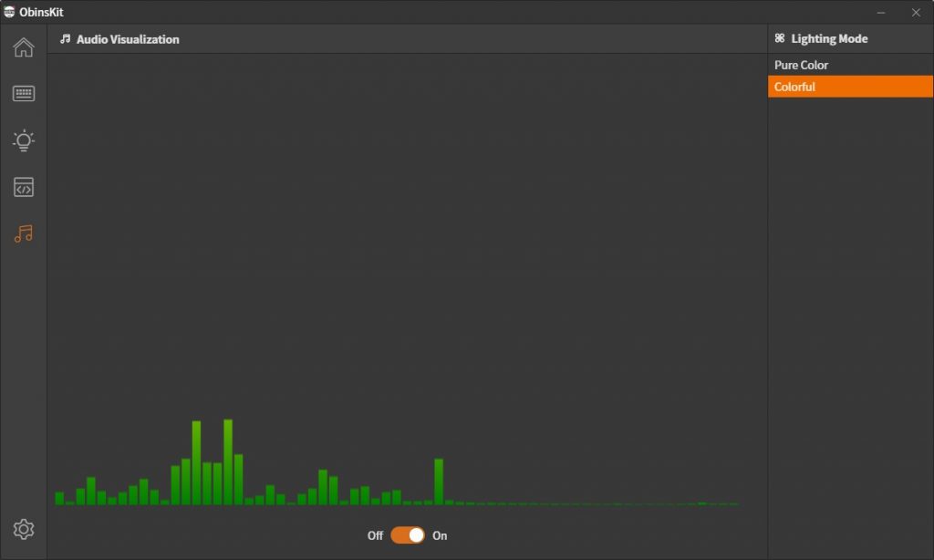Screen dimensions: 934x560
Task: Select the music note sidebar icon
Action: point(24,234)
